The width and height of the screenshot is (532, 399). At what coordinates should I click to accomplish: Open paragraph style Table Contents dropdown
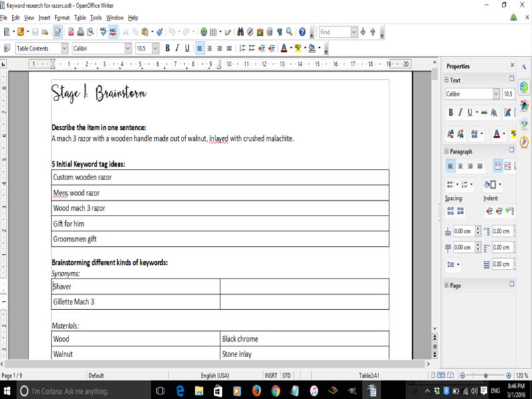tap(65, 48)
